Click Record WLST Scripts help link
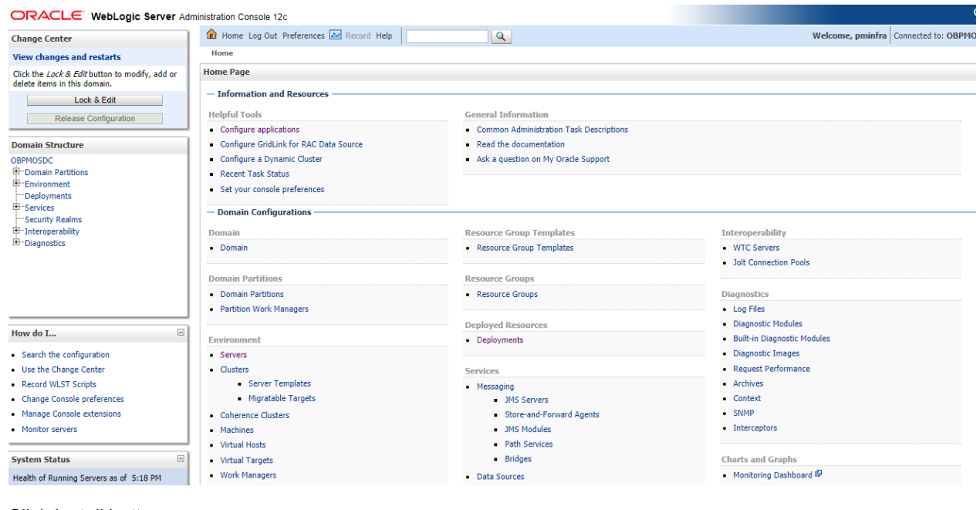The width and height of the screenshot is (980, 510). point(59,384)
